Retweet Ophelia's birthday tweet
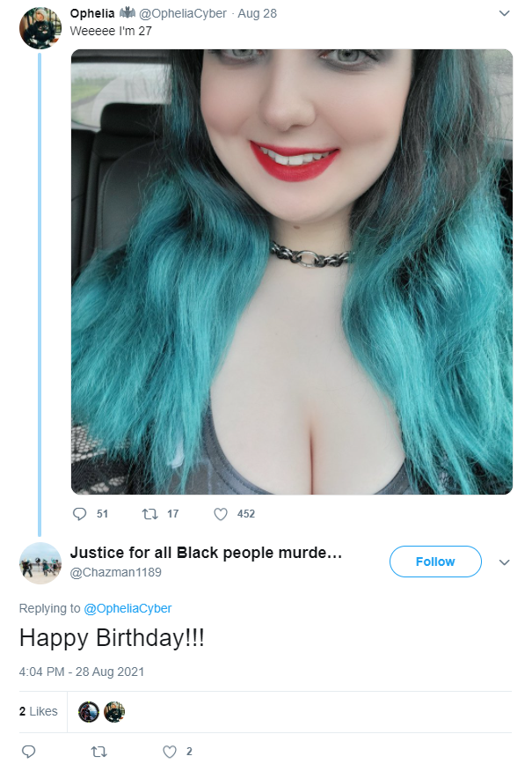The height and width of the screenshot is (771, 532). pyautogui.click(x=149, y=514)
